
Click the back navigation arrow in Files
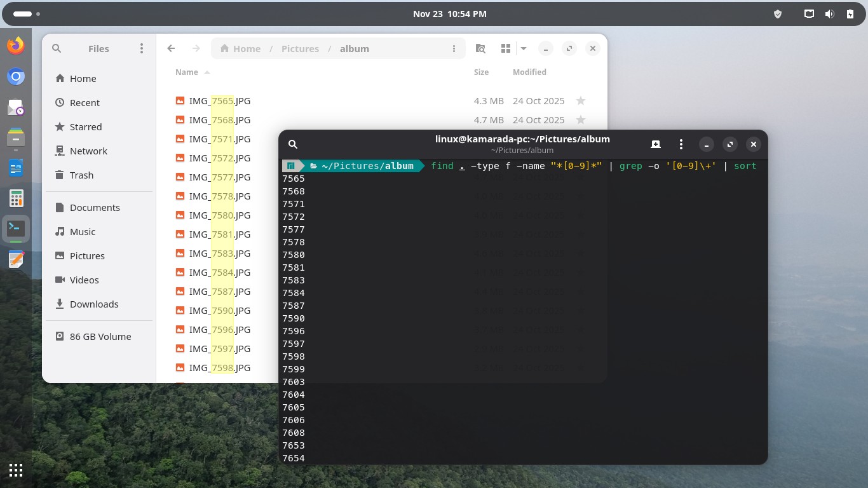[x=171, y=48]
